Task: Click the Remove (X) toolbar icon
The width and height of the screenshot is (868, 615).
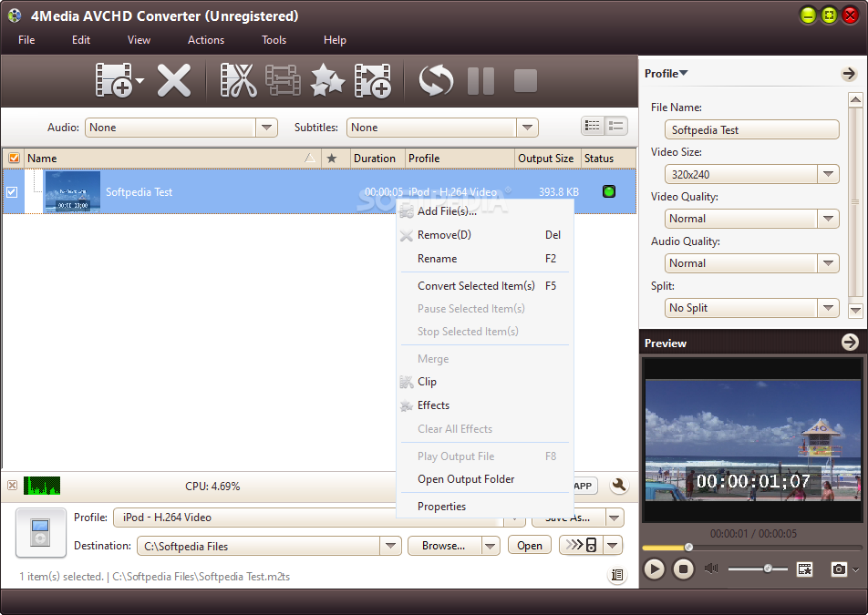Action: click(174, 81)
